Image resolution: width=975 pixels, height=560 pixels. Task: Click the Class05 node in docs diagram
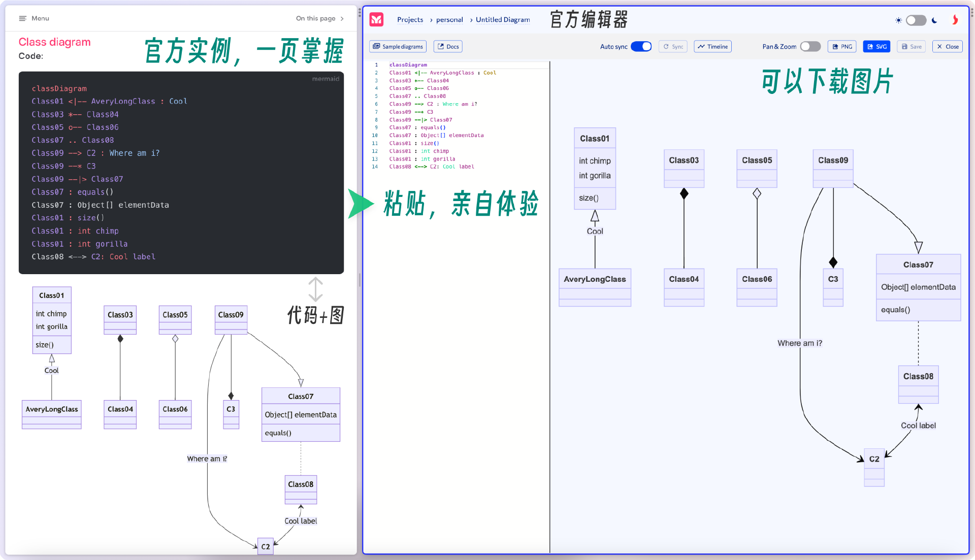pyautogui.click(x=175, y=320)
